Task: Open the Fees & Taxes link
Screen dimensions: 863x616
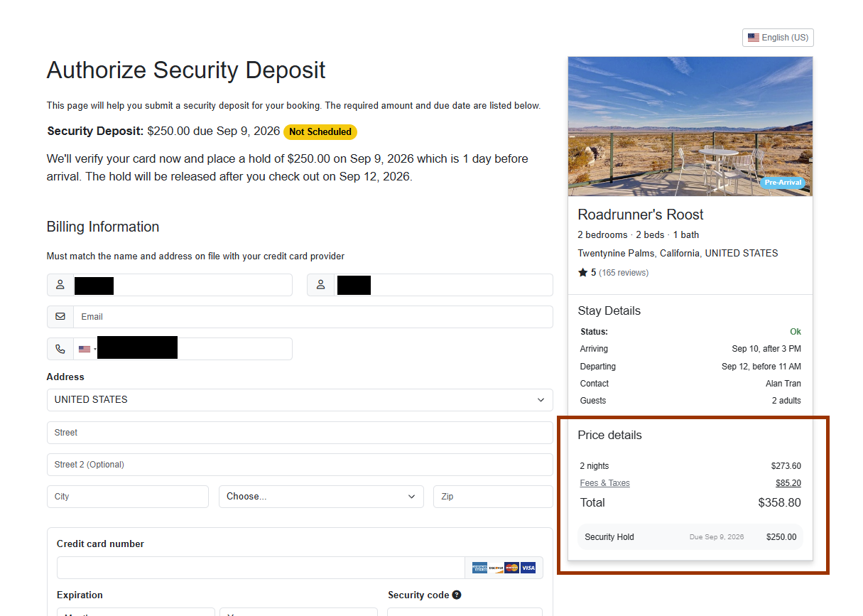Action: pos(604,483)
